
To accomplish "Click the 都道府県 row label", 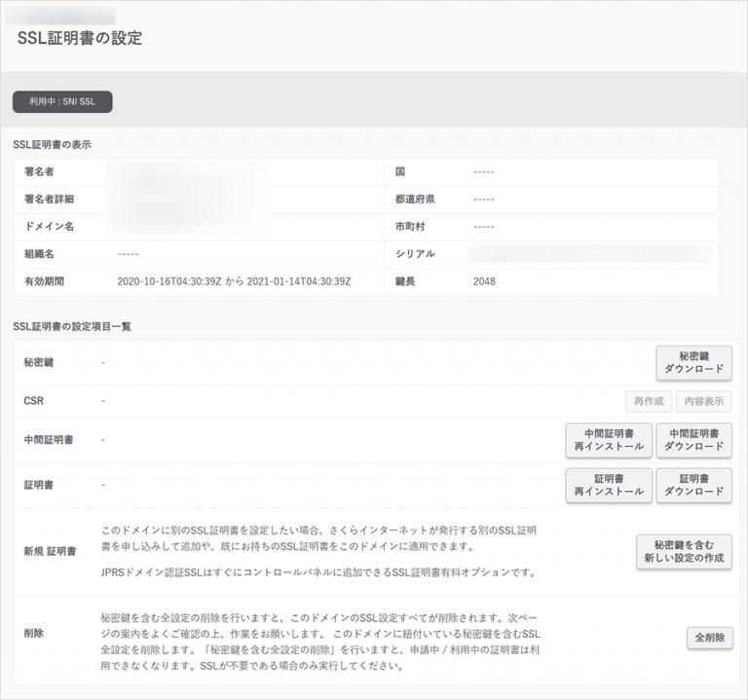I will (415, 200).
